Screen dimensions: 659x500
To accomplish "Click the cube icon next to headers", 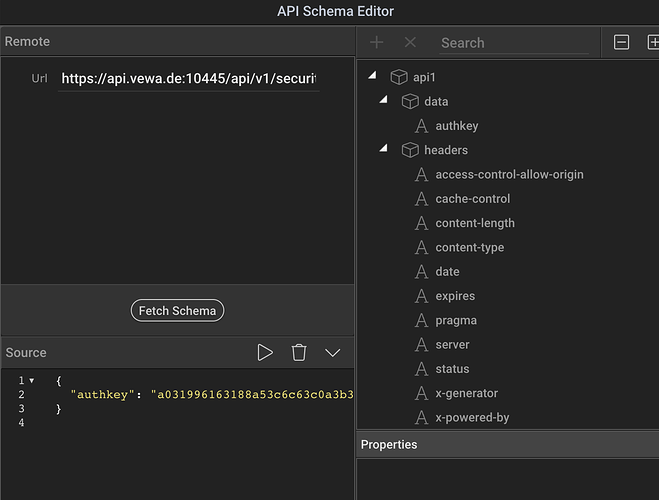I will coord(410,150).
